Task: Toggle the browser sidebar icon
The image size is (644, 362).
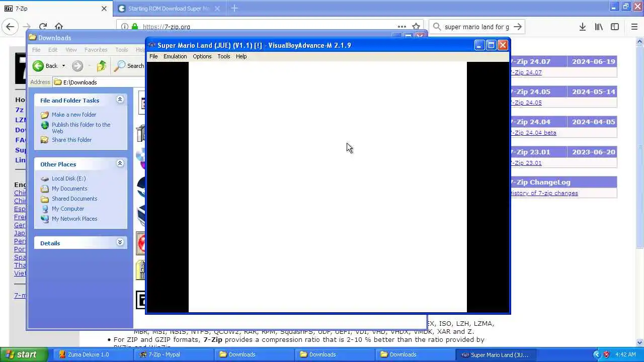Action: coord(615,27)
